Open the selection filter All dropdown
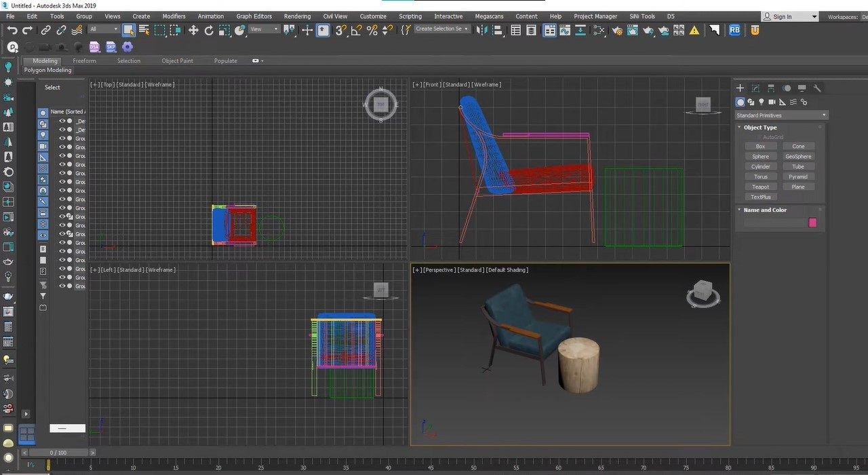 click(102, 29)
